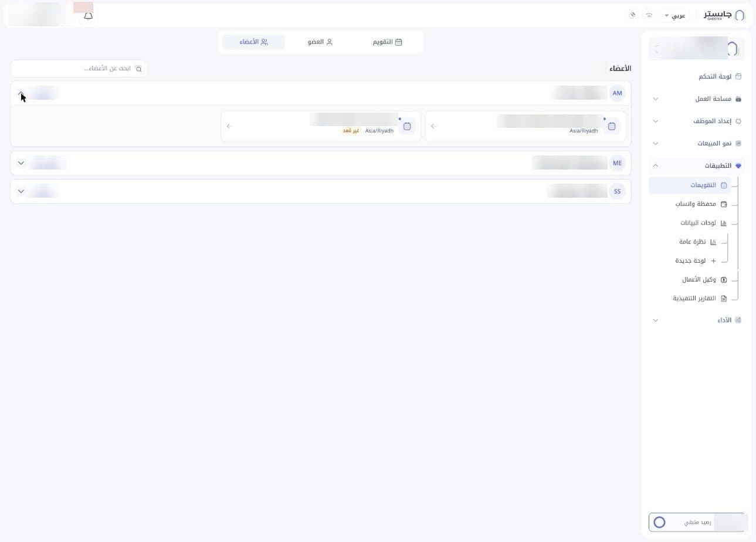The width and height of the screenshot is (756, 542).
Task: Focus the member search field ابحث عن الأعضاء
Action: [x=79, y=69]
